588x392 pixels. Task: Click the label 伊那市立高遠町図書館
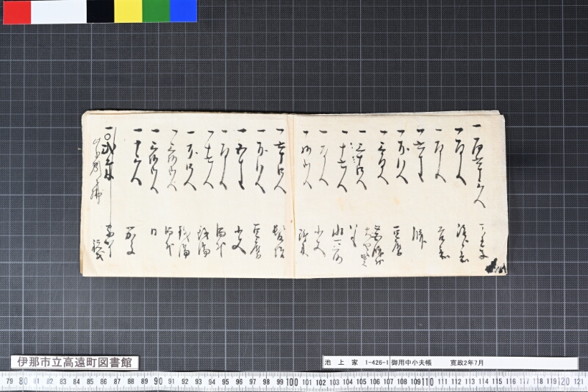point(75,363)
